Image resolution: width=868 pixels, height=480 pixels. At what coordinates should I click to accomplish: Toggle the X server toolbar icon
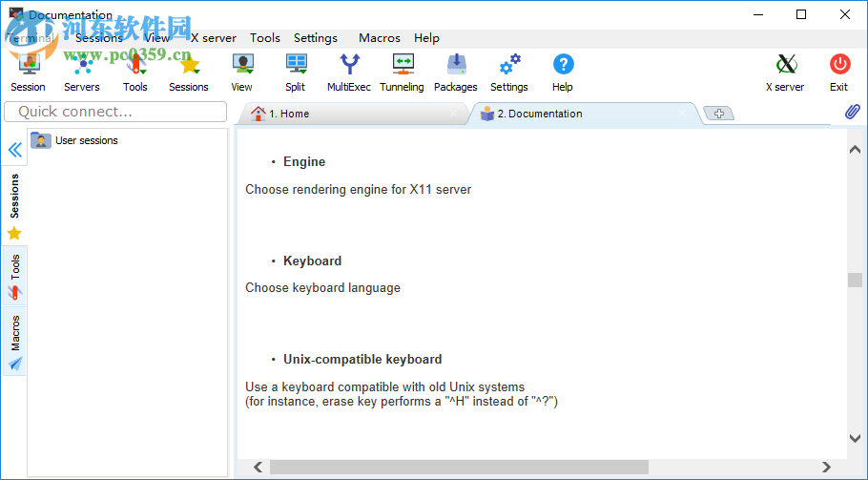[x=786, y=65]
